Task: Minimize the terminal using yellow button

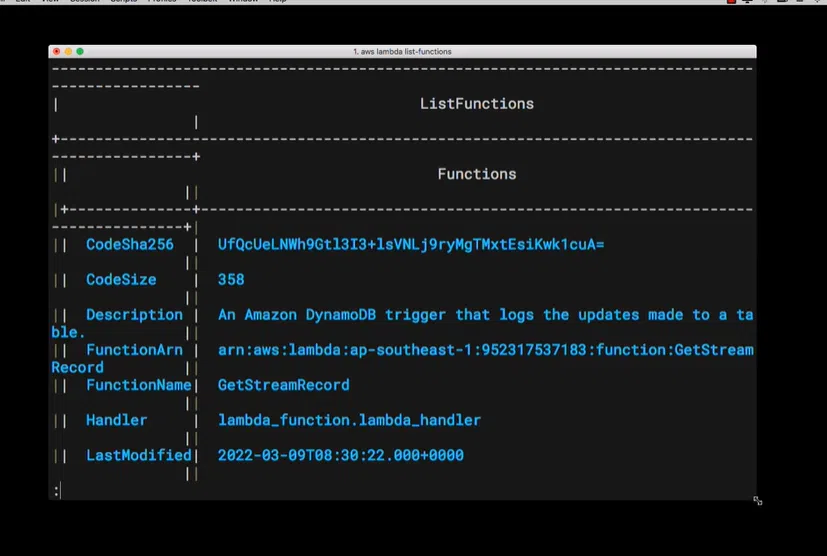Action: coord(68,51)
